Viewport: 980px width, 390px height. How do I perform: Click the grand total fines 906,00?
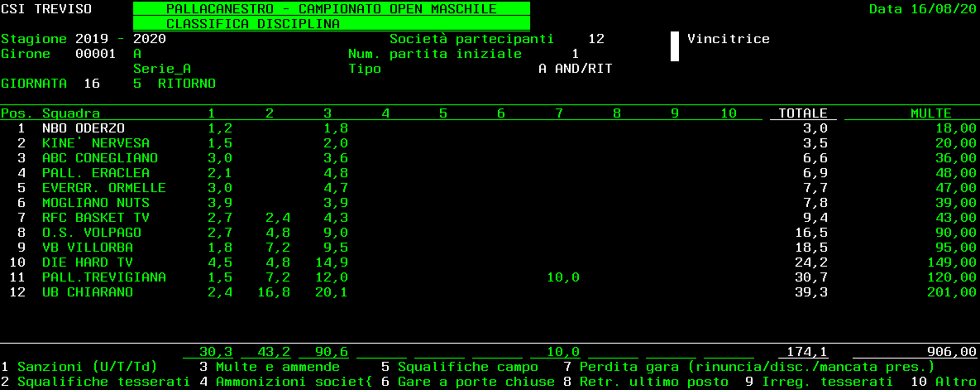click(951, 352)
